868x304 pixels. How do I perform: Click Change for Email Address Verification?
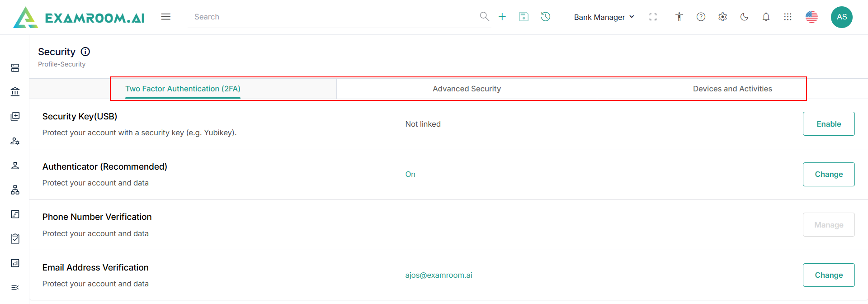coord(829,275)
